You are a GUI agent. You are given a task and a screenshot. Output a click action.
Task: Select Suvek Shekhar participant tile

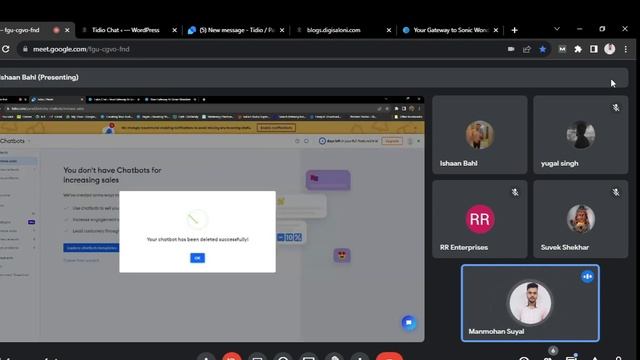click(580, 219)
